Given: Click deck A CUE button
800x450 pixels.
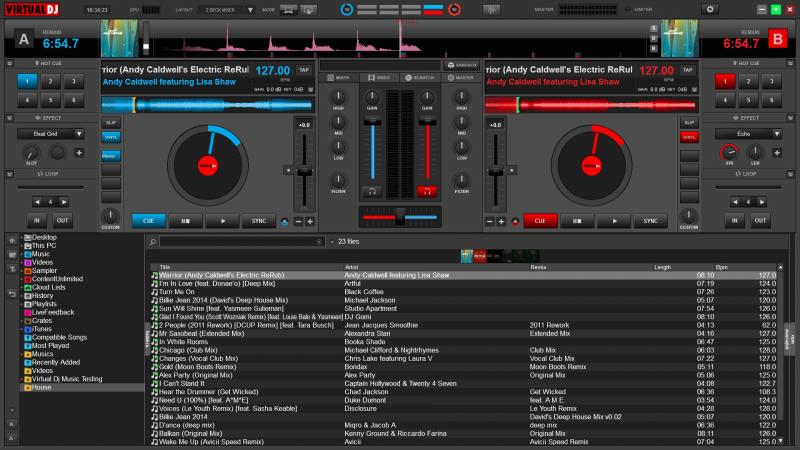Looking at the screenshot, I should (x=148, y=221).
